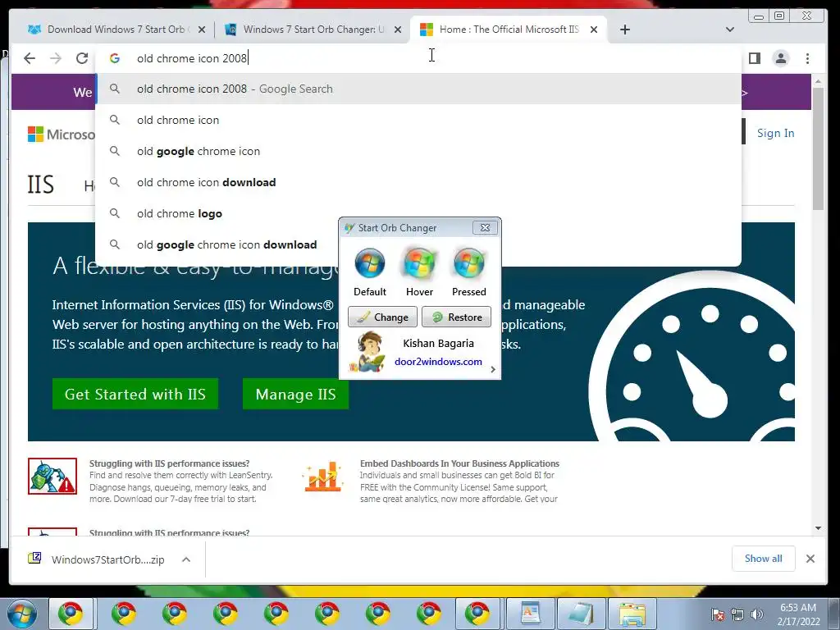Image resolution: width=840 pixels, height=630 pixels.
Task: Close the Microsoft IIS tab
Action: point(594,30)
